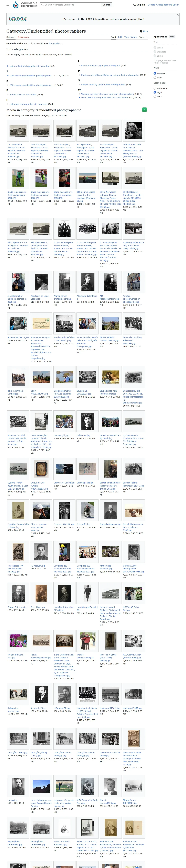
Task: Choose Light color mode
Action: tap(155, 92)
